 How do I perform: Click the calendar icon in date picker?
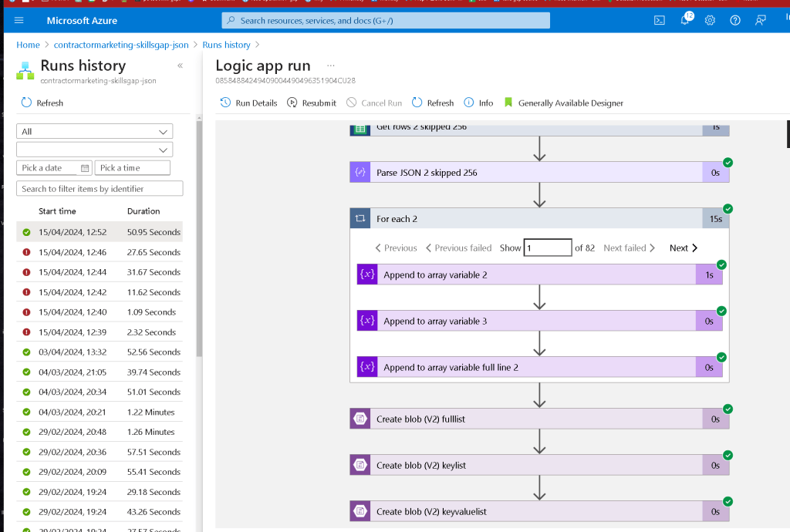(x=85, y=168)
